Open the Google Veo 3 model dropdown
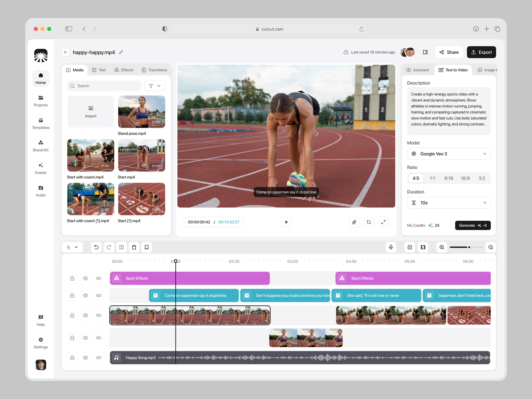Viewport: 532px width, 399px height. pos(448,154)
